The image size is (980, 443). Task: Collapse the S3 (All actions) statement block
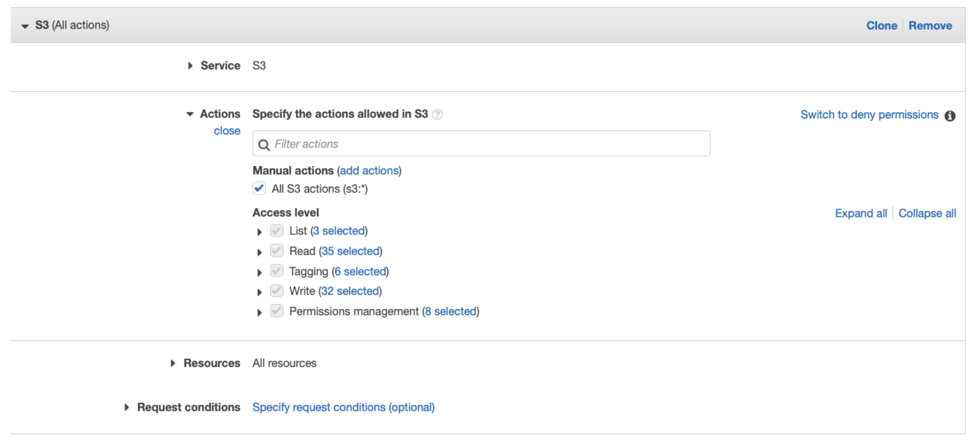point(25,26)
